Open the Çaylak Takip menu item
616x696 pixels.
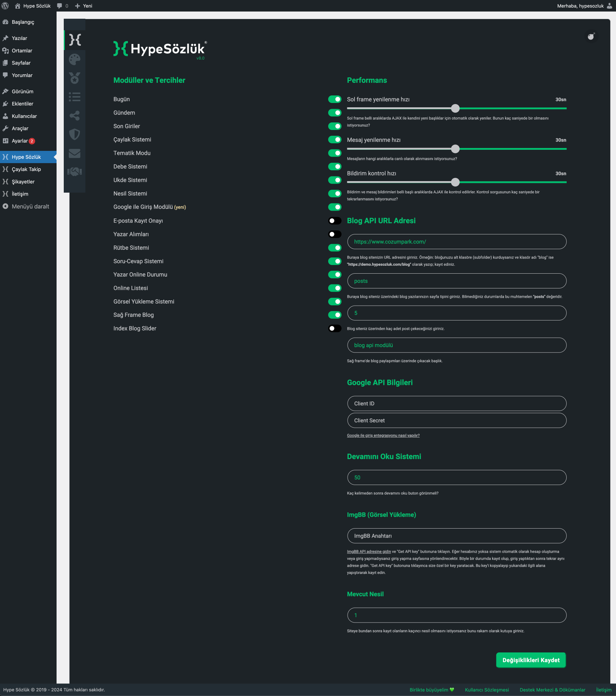click(28, 169)
